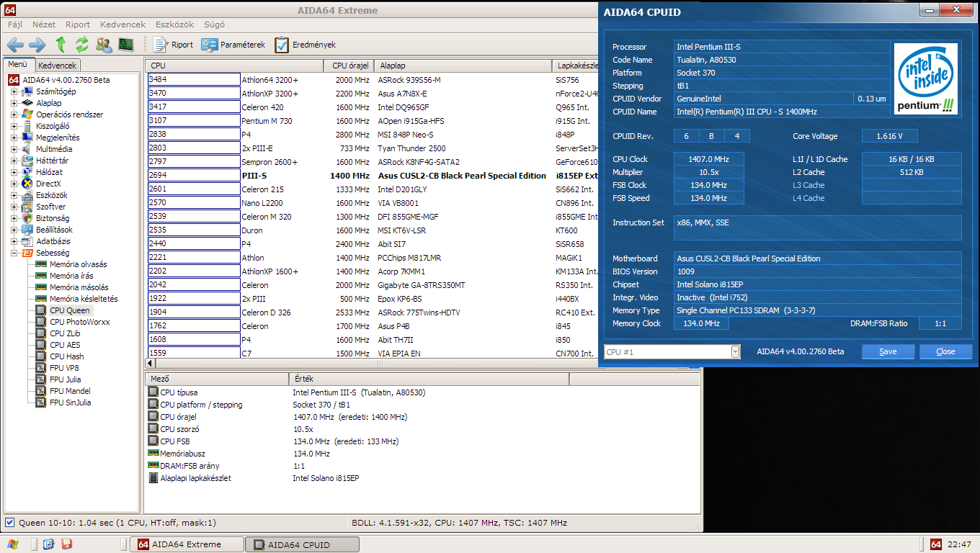Toggle the Queen status bar checkbox
The width and height of the screenshot is (980, 553).
coord(9,523)
